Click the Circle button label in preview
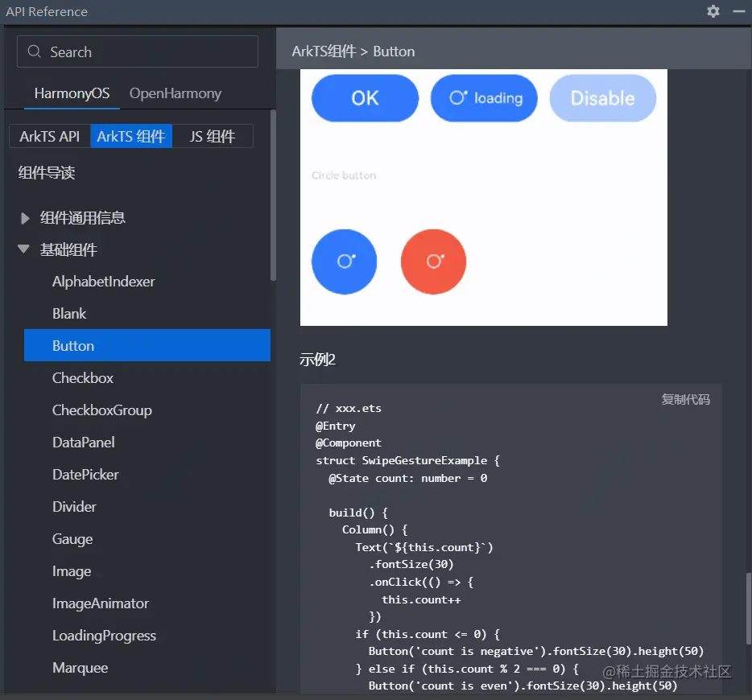 [344, 175]
